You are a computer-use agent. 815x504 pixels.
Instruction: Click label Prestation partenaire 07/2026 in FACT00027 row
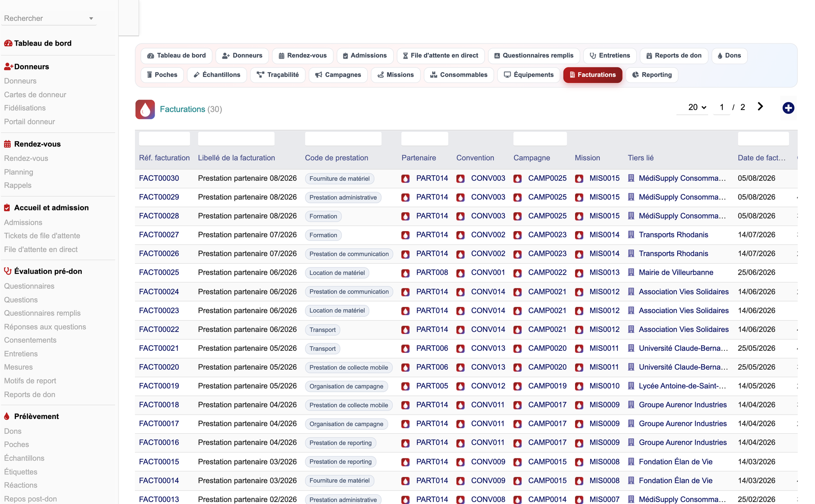(247, 234)
